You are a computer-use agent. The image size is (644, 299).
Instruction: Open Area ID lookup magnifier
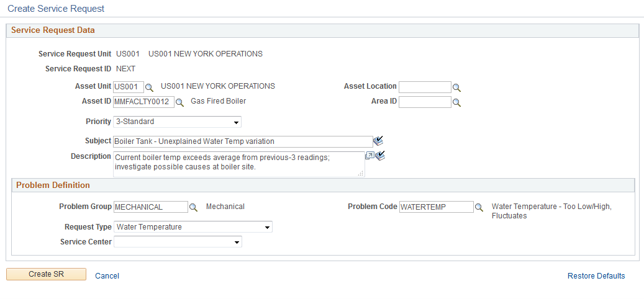456,102
